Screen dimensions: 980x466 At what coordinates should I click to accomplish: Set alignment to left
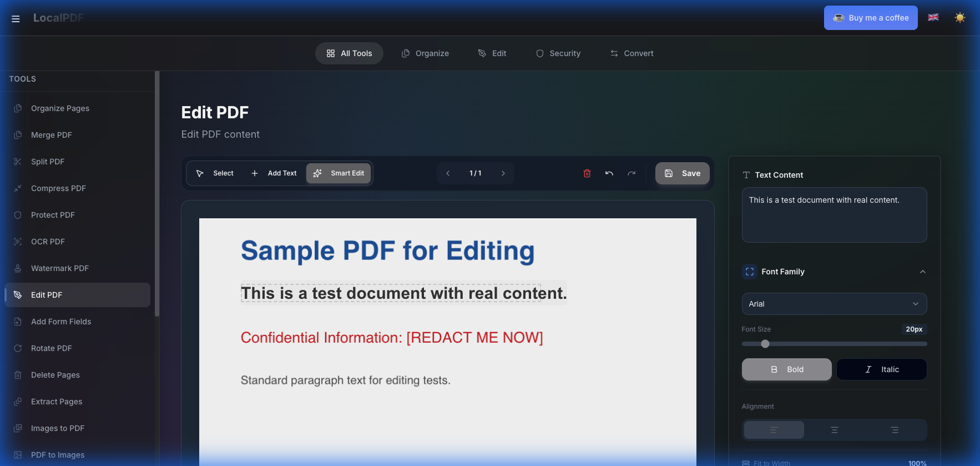[x=774, y=430]
